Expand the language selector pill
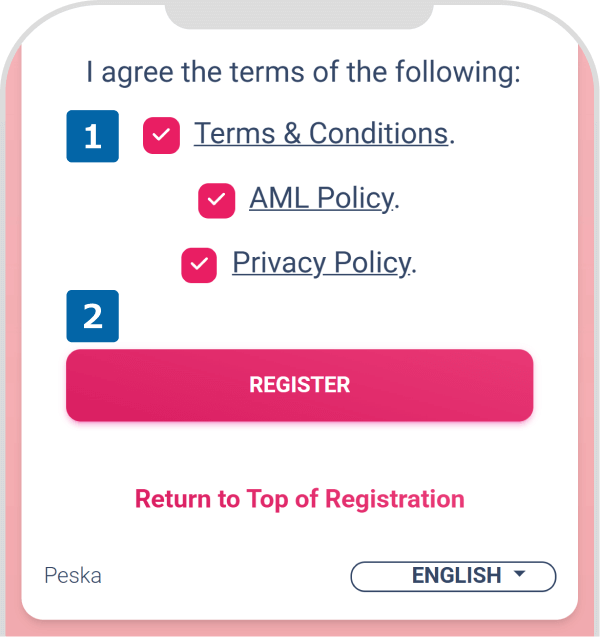Screen dimensions: 600x637 point(453,576)
